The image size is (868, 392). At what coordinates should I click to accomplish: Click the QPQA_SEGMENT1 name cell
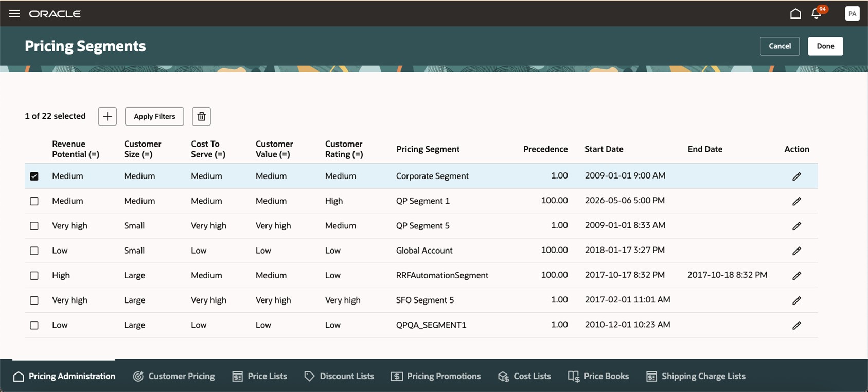point(431,325)
